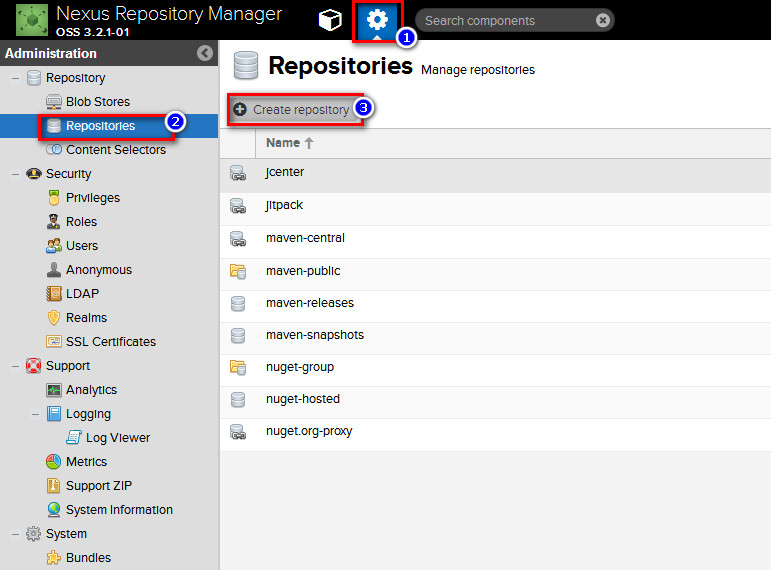Viewport: 771px width, 570px height.
Task: Open the maven-snapshots repository row
Action: pos(495,338)
